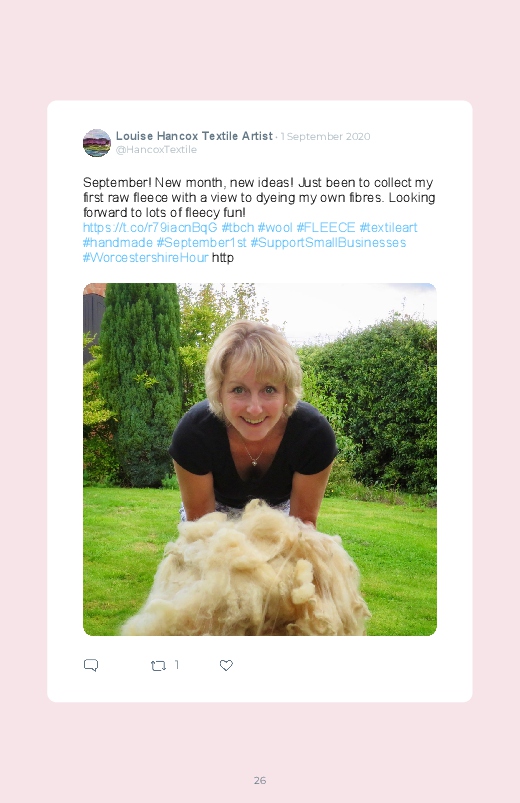This screenshot has height=803, width=520.
Task: Click the retweet arrows icon
Action: point(158,666)
